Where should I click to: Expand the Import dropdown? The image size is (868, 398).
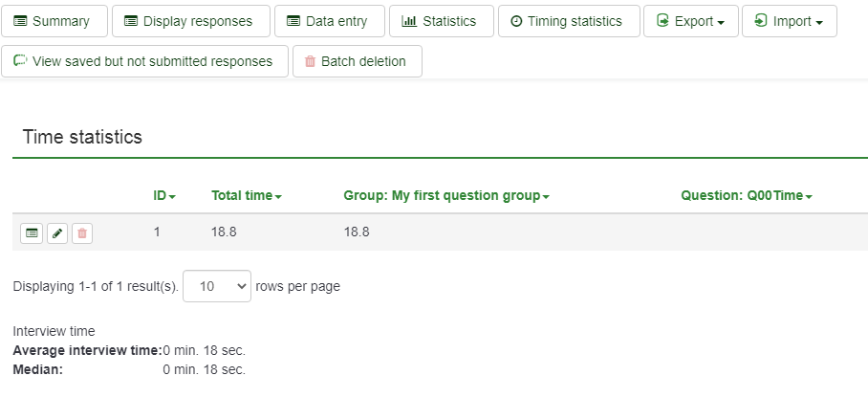click(x=789, y=21)
